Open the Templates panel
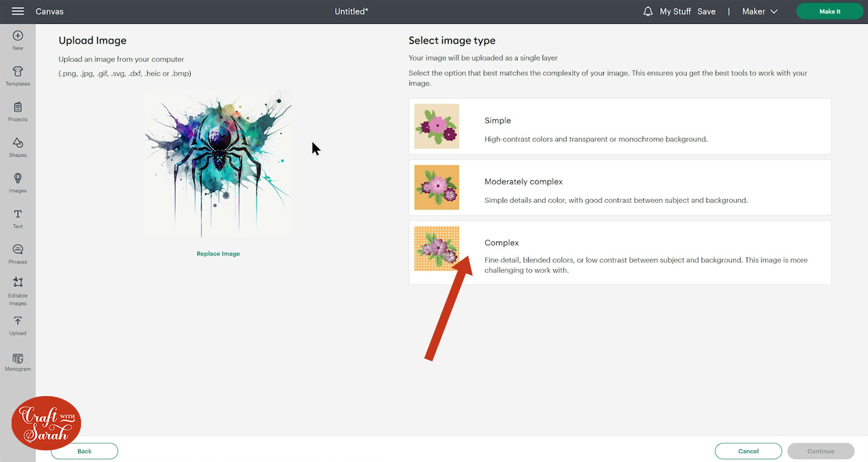 coord(18,76)
